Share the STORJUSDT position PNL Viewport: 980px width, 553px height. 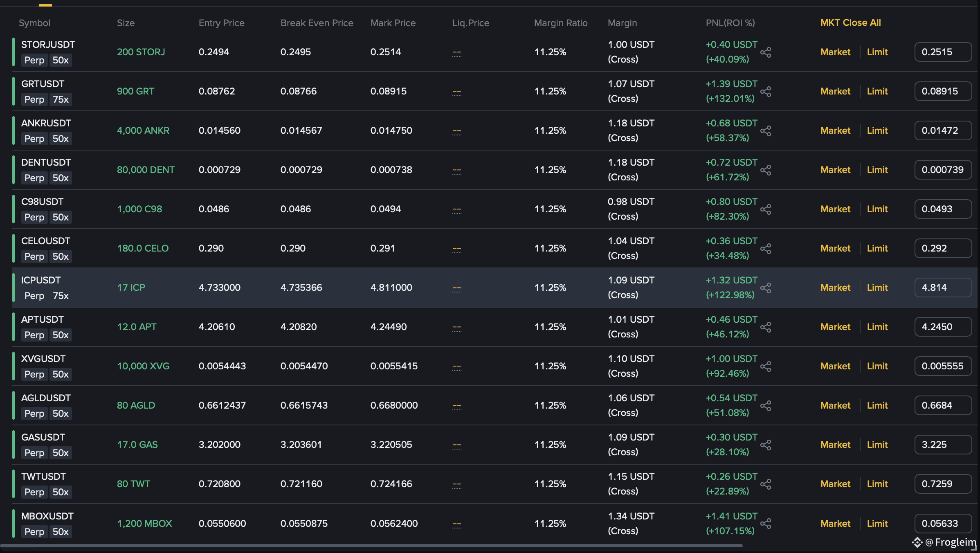point(766,52)
